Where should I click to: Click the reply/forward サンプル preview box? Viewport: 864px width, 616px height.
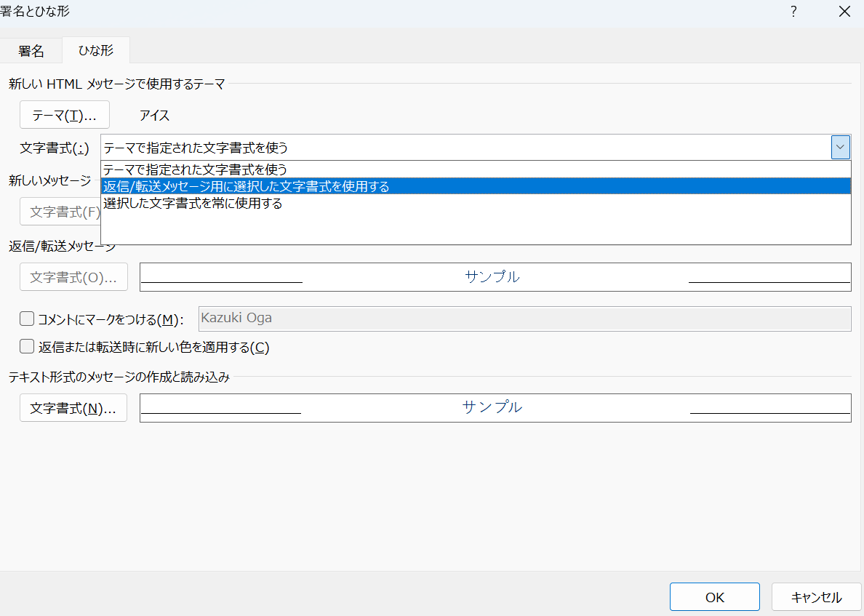(495, 276)
